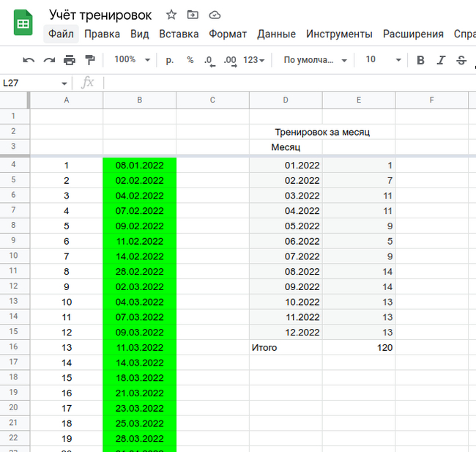Image resolution: width=476 pixels, height=452 pixels.
Task: Print the spreadsheet via printer icon
Action: [x=70, y=60]
